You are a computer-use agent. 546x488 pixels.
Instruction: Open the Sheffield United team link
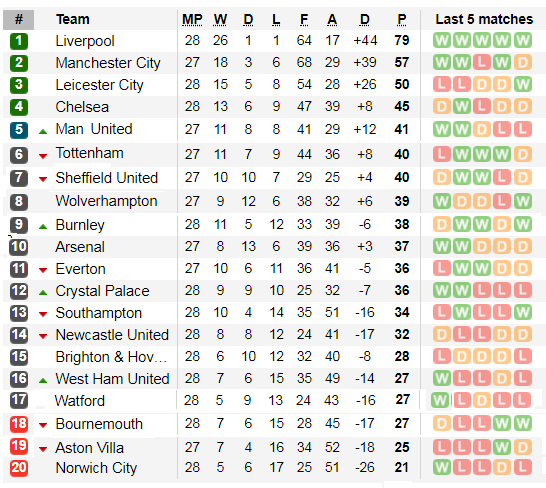click(x=107, y=178)
